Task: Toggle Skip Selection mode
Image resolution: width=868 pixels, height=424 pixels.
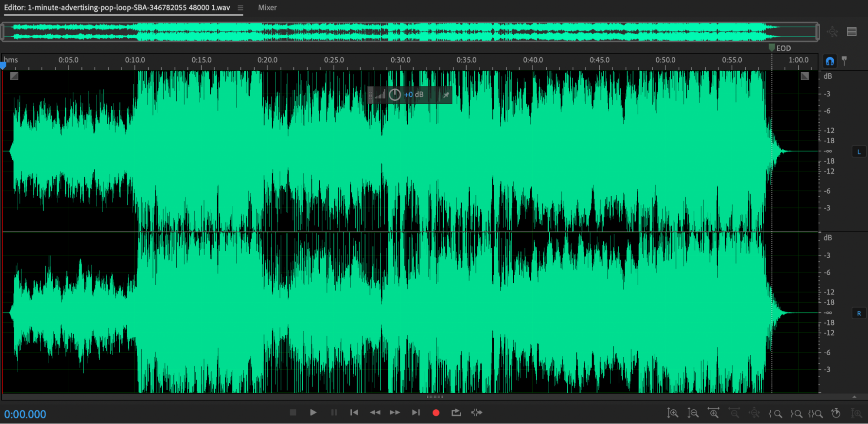Action: coord(477,412)
